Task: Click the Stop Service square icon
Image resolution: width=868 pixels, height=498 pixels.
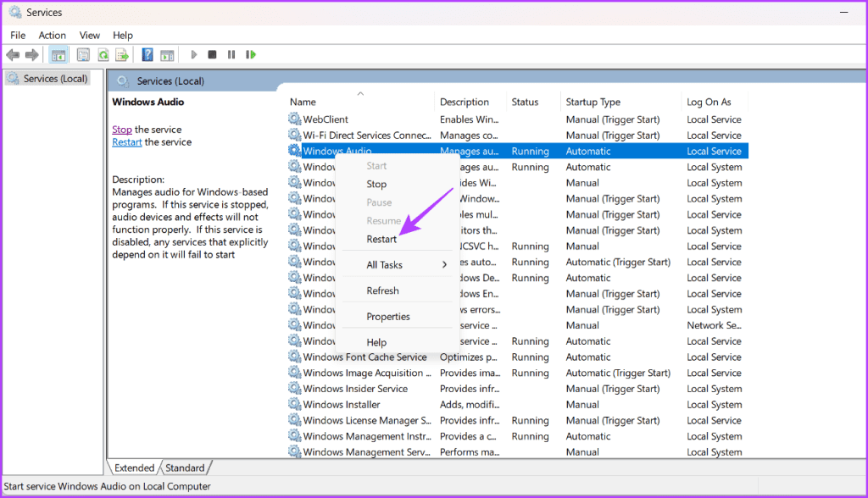Action: [212, 55]
